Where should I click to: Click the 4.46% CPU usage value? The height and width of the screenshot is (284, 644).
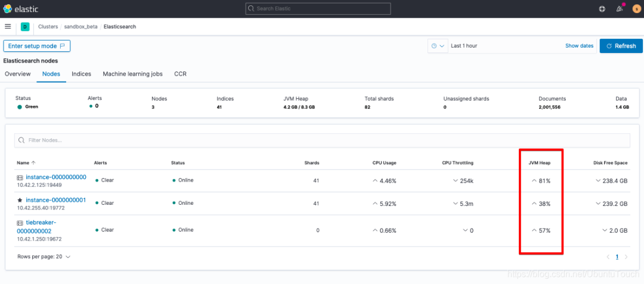coord(388,180)
